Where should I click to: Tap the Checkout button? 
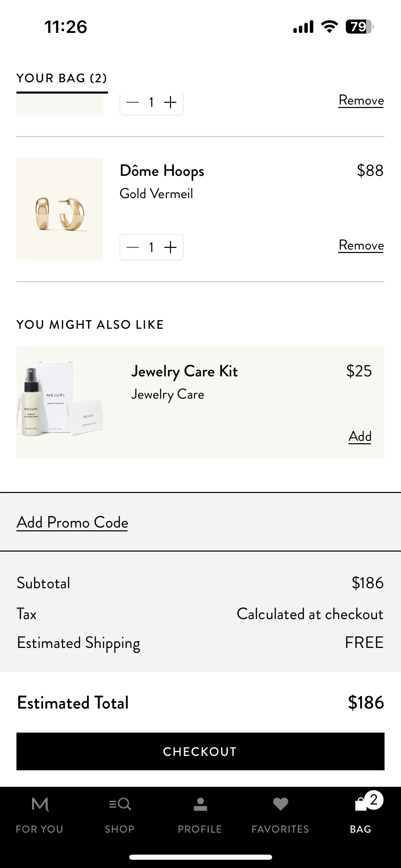pyautogui.click(x=200, y=751)
